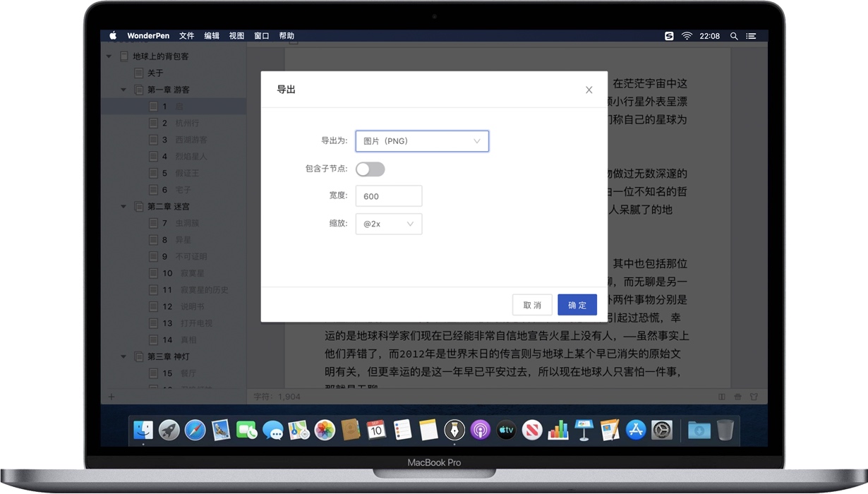Viewport: 868px width, 494px height.
Task: Open the Podcasts app in dock
Action: point(480,429)
